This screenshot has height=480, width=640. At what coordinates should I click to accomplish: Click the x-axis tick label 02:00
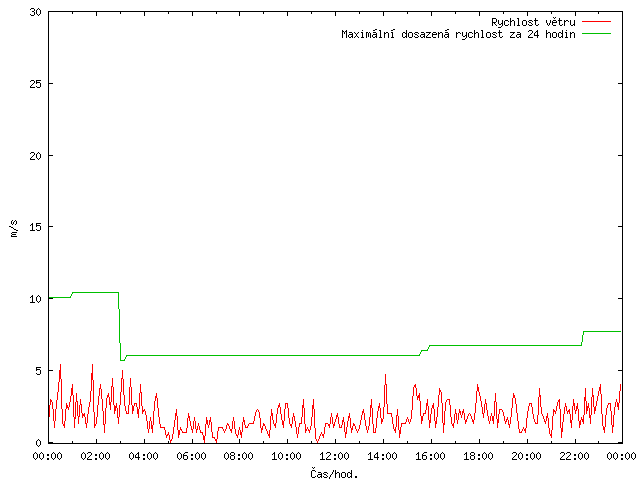coord(96,456)
